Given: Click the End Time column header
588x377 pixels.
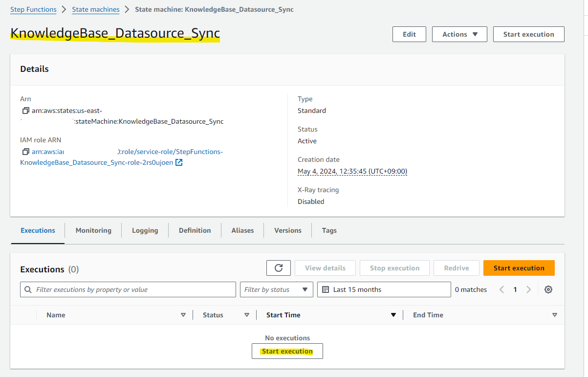Looking at the screenshot, I should 428,315.
